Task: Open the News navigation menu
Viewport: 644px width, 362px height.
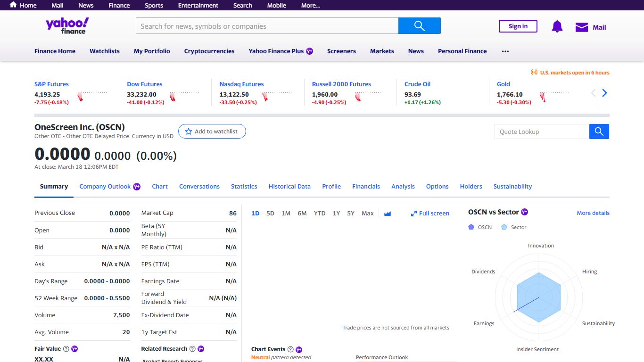Action: pos(416,51)
